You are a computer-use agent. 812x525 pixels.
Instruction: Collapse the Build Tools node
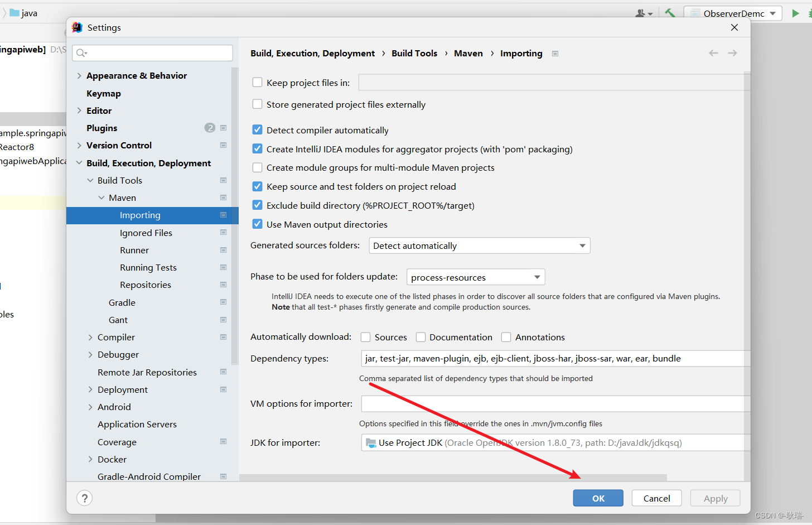tap(90, 180)
